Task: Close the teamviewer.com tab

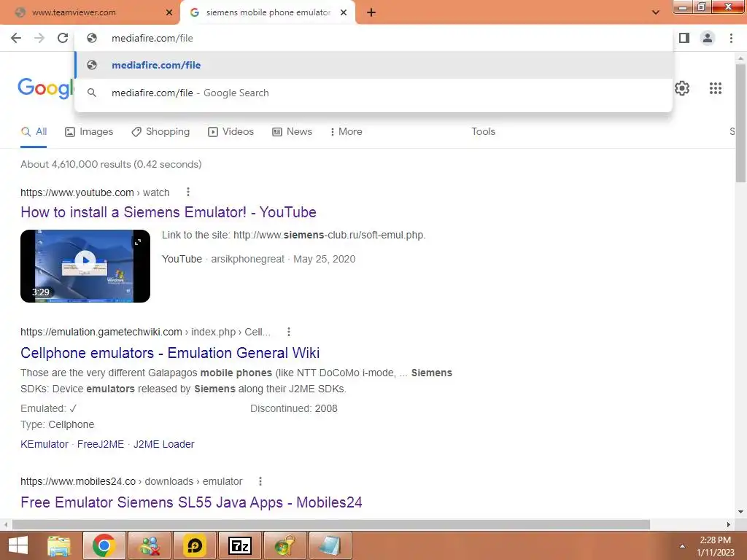Action: point(169,13)
